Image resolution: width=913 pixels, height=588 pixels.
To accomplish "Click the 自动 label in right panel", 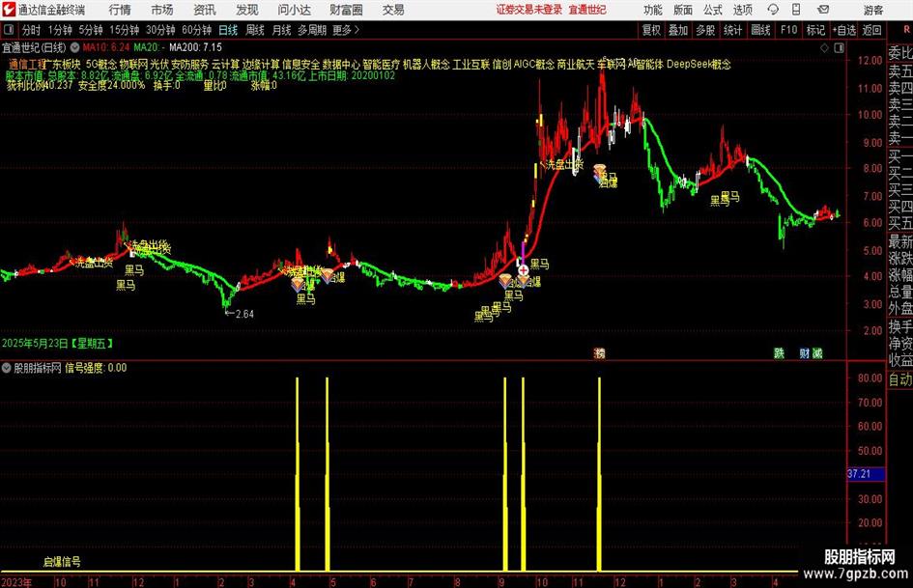I will click(x=900, y=379).
